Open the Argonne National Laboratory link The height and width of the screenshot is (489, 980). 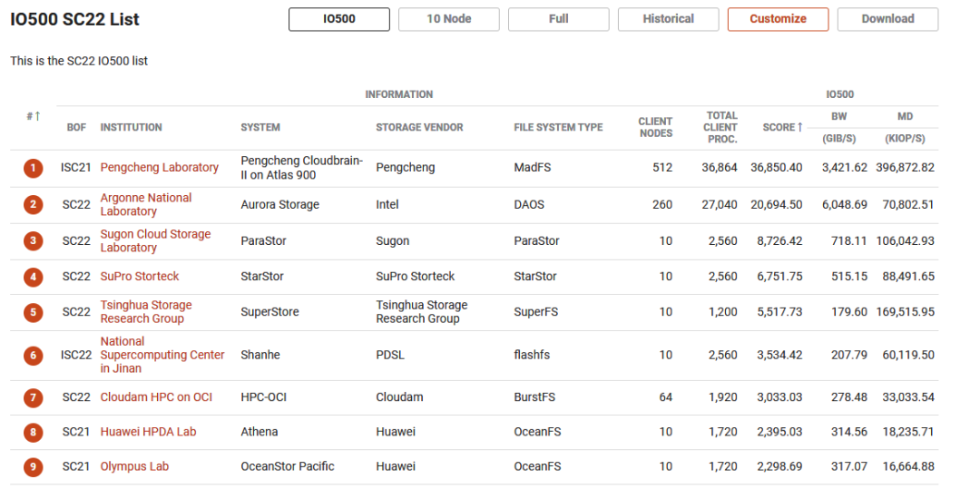click(x=146, y=205)
